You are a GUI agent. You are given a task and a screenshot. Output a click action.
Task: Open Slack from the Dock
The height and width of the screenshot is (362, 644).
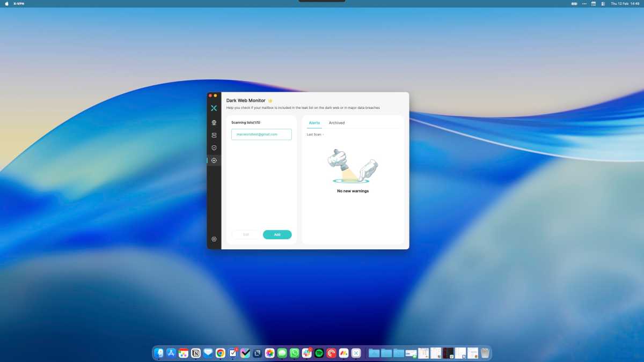[x=306, y=353]
